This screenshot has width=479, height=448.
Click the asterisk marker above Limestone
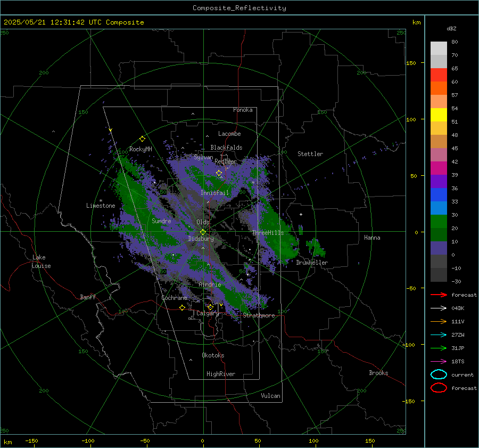(101, 201)
